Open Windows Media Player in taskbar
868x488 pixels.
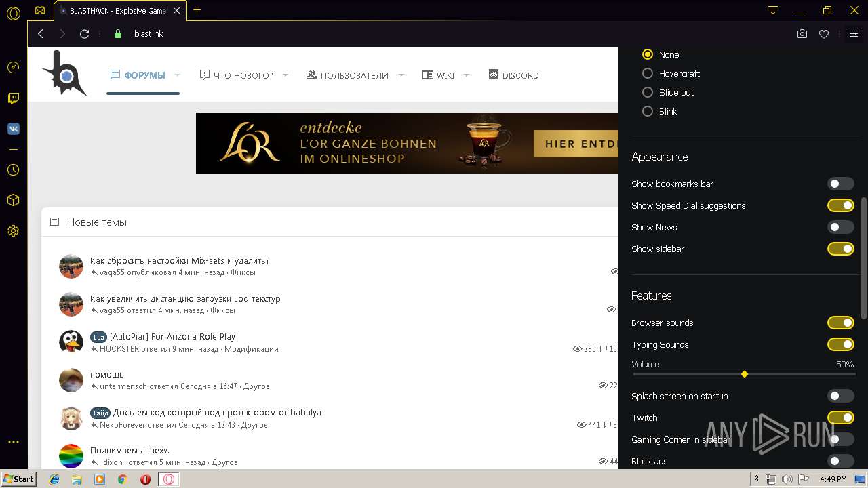(100, 479)
